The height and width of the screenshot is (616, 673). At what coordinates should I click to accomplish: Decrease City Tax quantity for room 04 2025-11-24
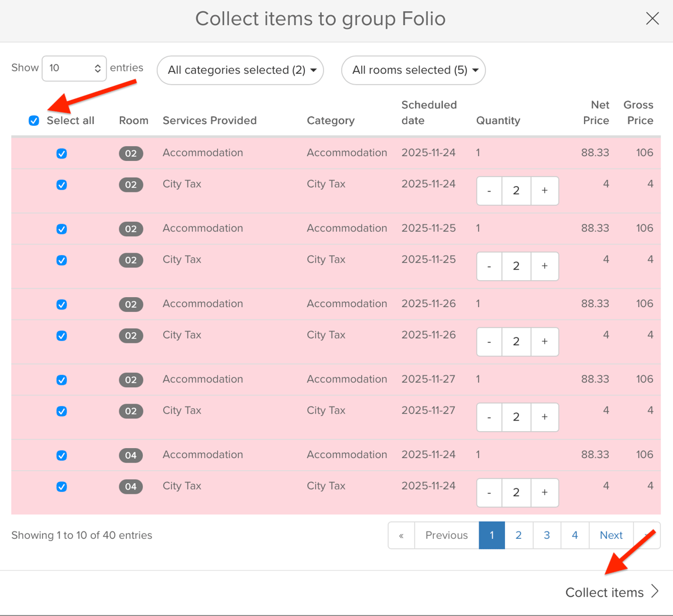[489, 493]
